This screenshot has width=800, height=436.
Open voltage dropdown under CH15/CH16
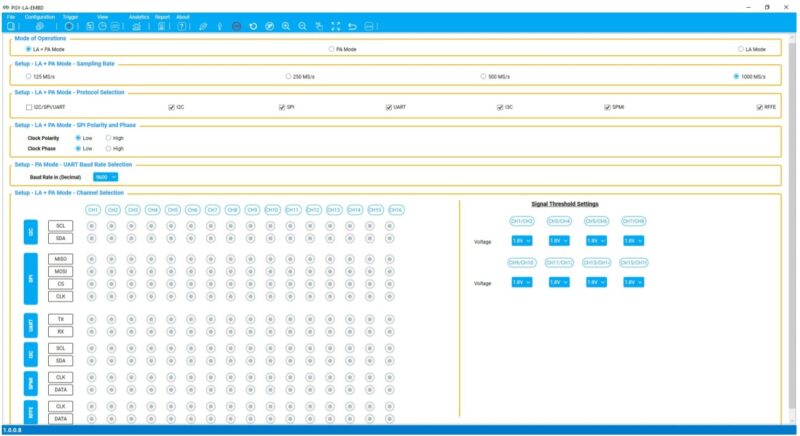click(x=634, y=282)
